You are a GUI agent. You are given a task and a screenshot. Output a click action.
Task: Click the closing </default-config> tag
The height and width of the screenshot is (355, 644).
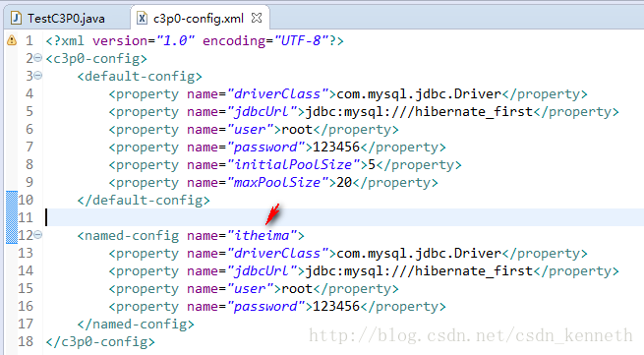tap(144, 200)
